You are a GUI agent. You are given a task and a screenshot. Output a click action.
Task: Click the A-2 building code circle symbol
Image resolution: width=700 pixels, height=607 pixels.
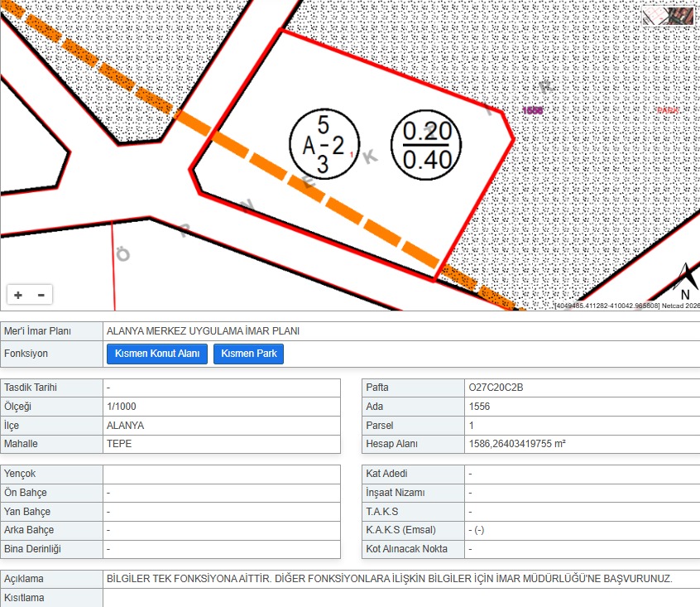pos(324,144)
